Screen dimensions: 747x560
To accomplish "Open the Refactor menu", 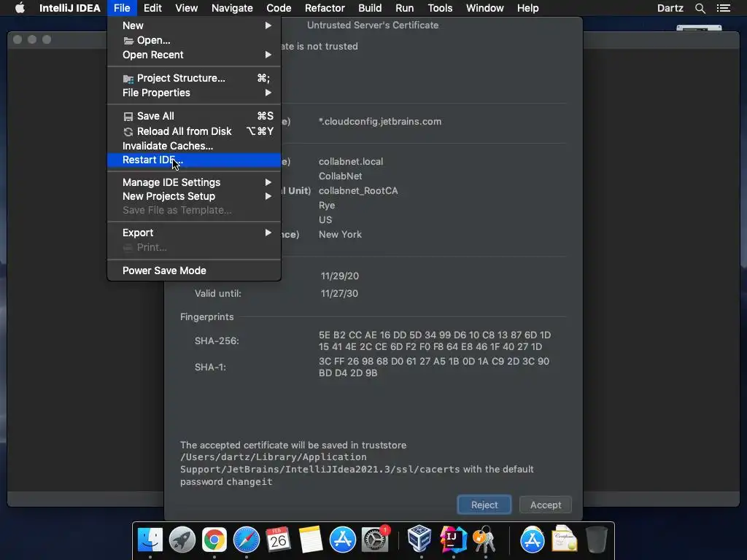I will pyautogui.click(x=325, y=8).
